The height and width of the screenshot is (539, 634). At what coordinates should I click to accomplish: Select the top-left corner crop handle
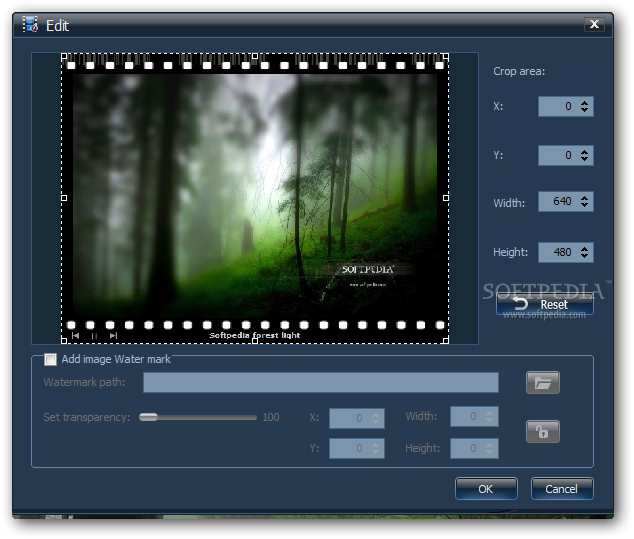pyautogui.click(x=64, y=56)
